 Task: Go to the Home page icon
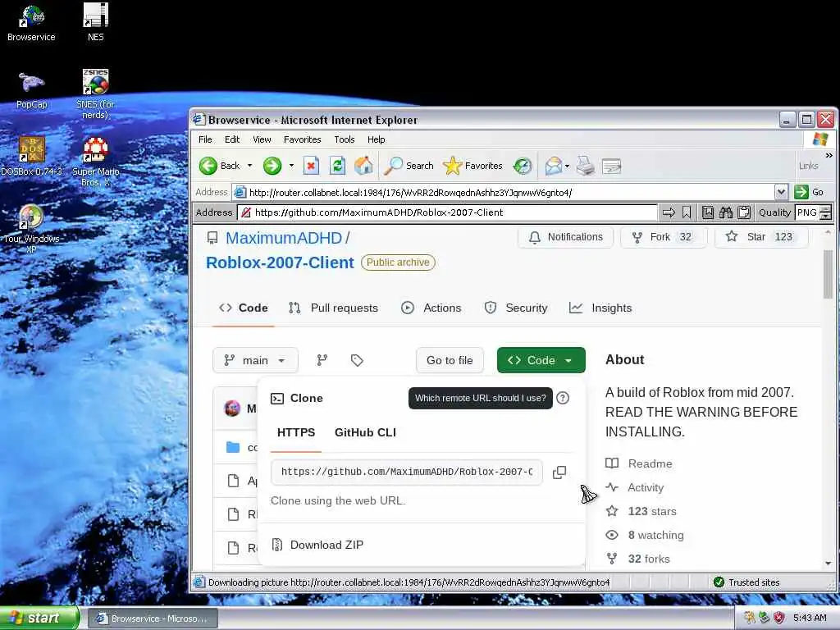(x=363, y=166)
